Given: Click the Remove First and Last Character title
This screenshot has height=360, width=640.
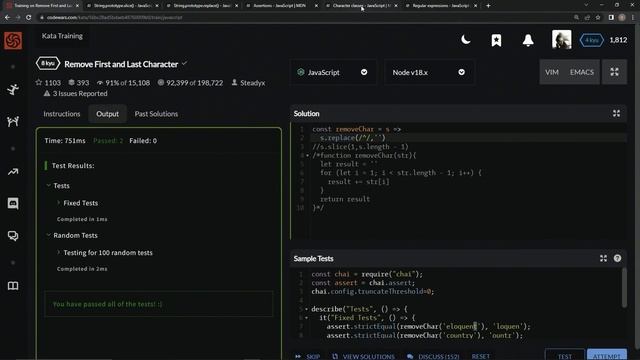Looking at the screenshot, I should (121, 64).
